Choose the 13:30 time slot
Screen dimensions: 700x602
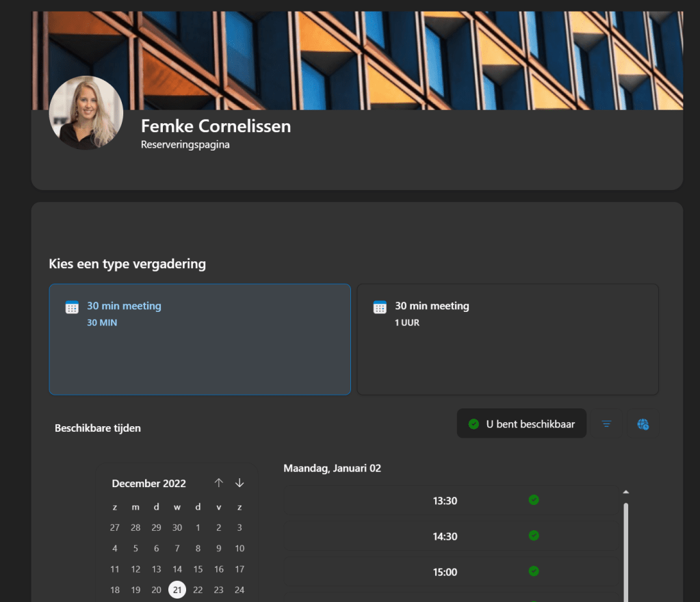click(445, 501)
